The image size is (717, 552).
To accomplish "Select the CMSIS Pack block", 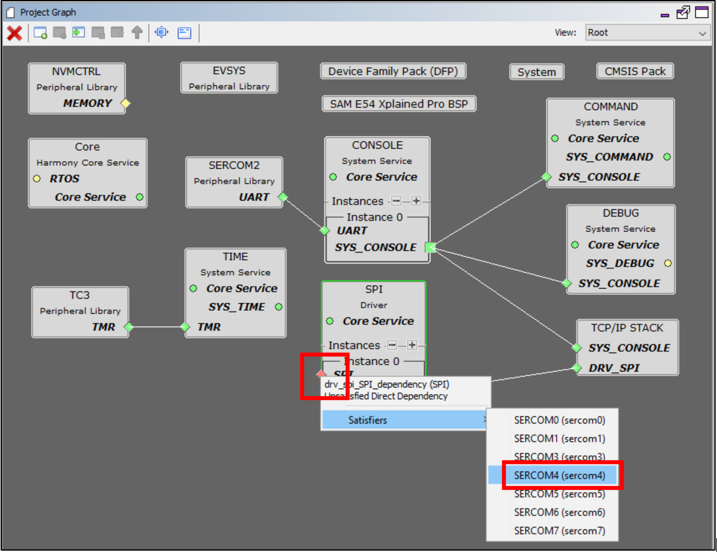I will click(635, 72).
